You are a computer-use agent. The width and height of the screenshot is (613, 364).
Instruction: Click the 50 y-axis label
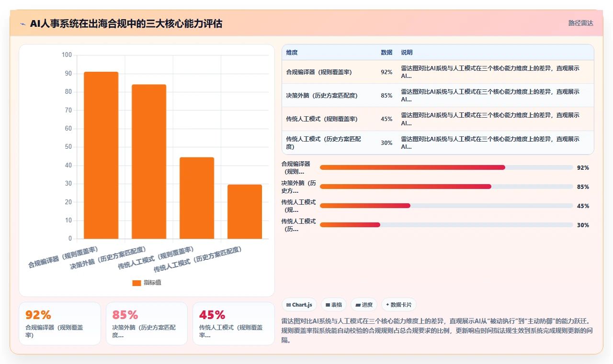point(68,147)
